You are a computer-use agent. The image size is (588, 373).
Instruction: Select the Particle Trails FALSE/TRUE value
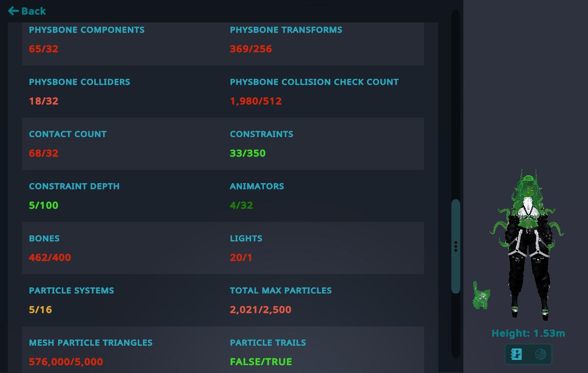tap(261, 362)
